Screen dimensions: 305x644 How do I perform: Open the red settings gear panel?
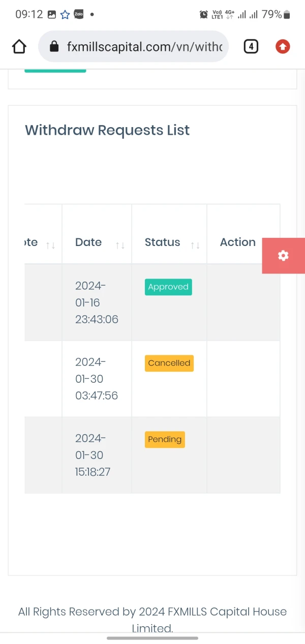pos(283,256)
